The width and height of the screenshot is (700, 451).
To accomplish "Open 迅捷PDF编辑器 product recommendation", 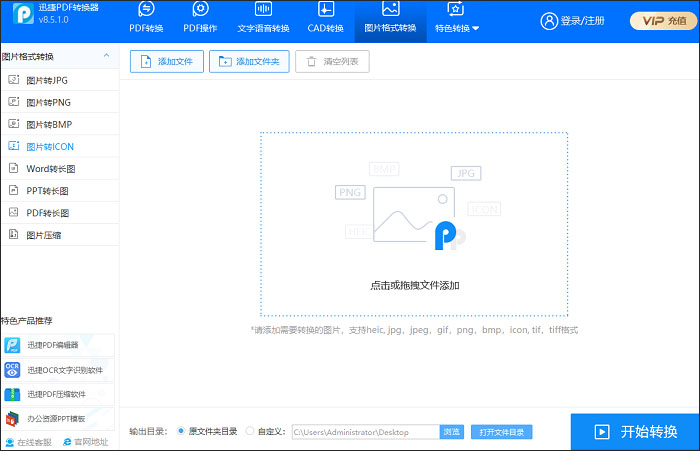I will pyautogui.click(x=58, y=345).
